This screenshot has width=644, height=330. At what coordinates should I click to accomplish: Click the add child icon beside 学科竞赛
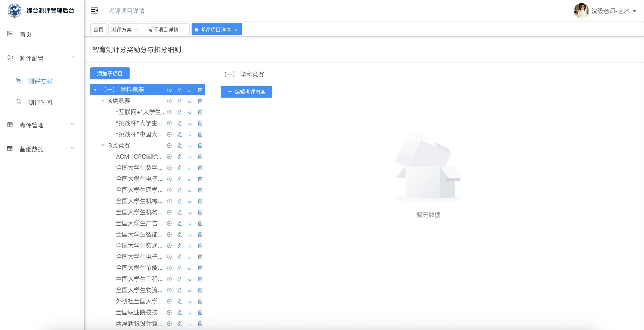click(169, 90)
